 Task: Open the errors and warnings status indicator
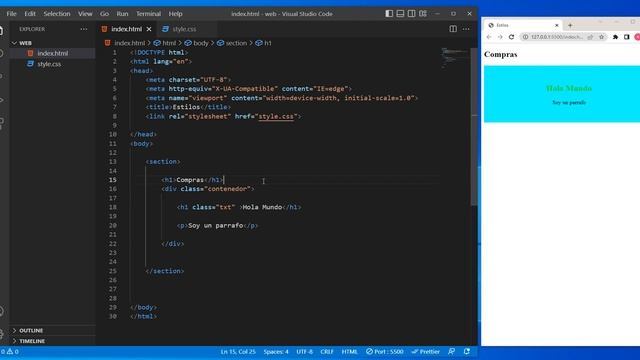pyautogui.click(x=9, y=351)
